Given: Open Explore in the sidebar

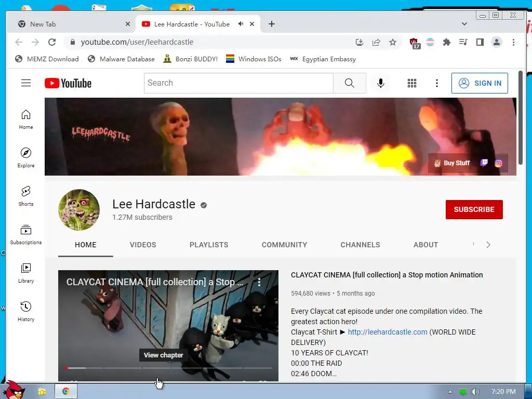Looking at the screenshot, I should tap(26, 158).
